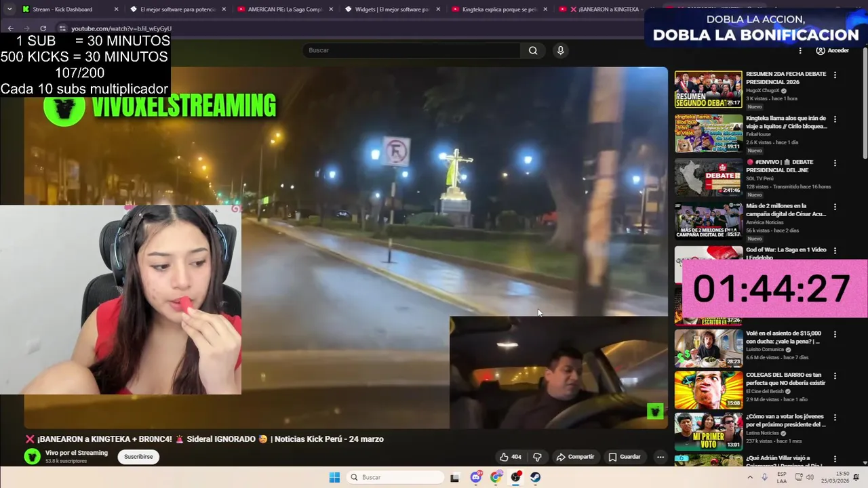Open the taskbar volume speaker icon
868x488 pixels.
pyautogui.click(x=809, y=477)
